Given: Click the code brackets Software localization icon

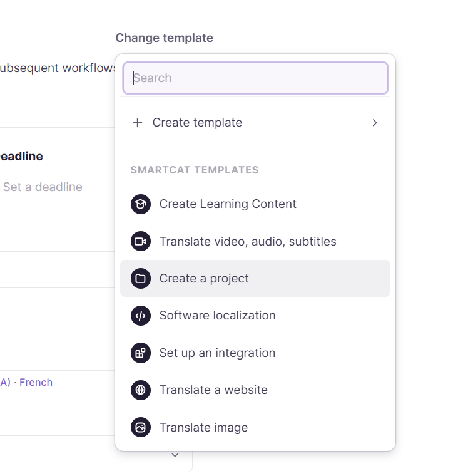Looking at the screenshot, I should tap(140, 316).
